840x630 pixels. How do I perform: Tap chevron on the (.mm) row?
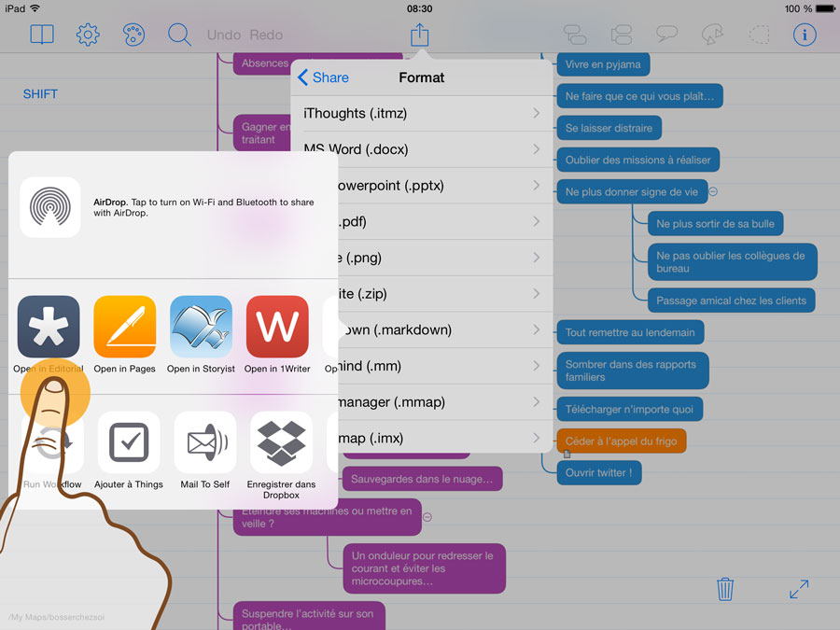pos(537,366)
